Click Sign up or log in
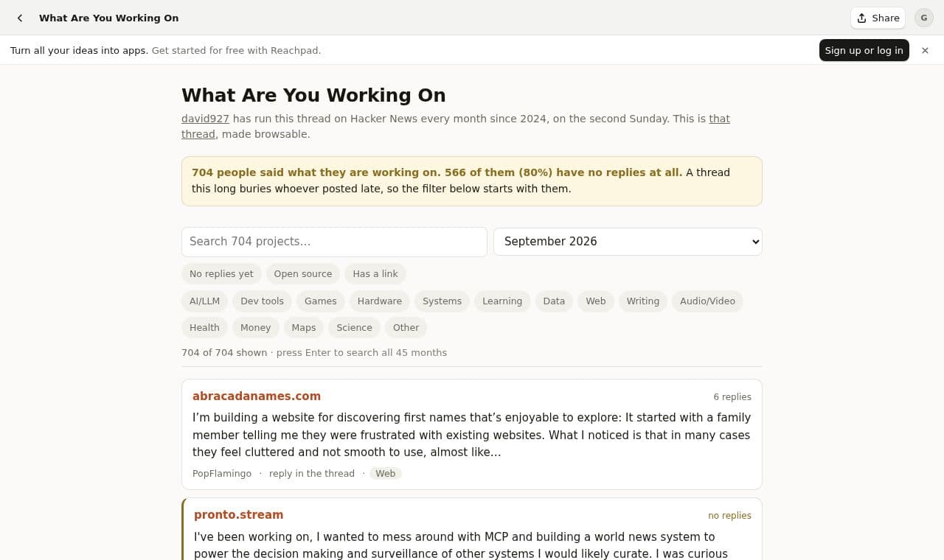Image resolution: width=944 pixels, height=560 pixels. [864, 50]
